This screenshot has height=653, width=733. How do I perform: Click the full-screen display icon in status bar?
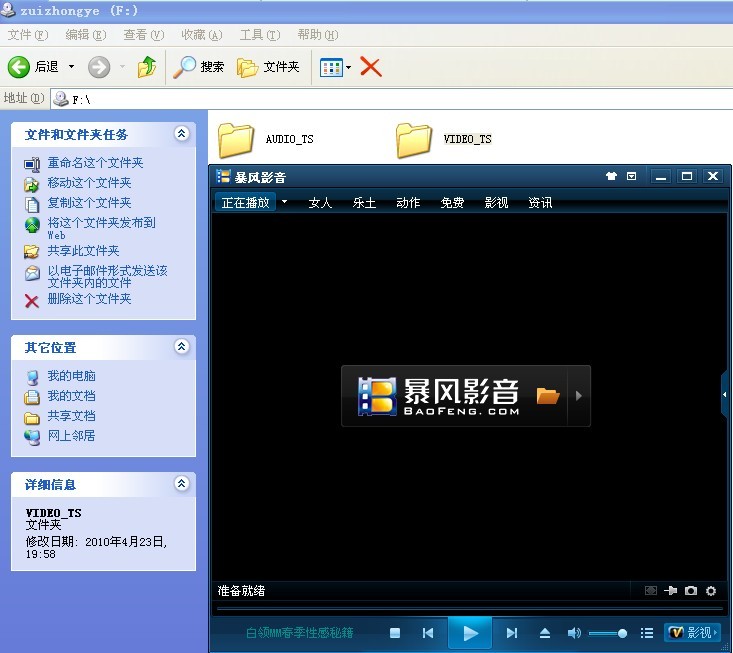[x=651, y=591]
